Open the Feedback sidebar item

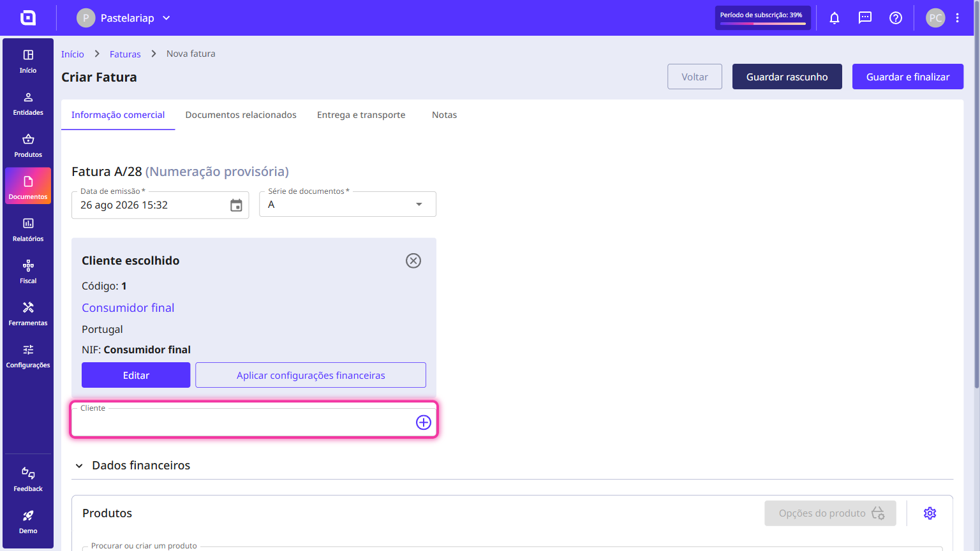[x=28, y=480]
